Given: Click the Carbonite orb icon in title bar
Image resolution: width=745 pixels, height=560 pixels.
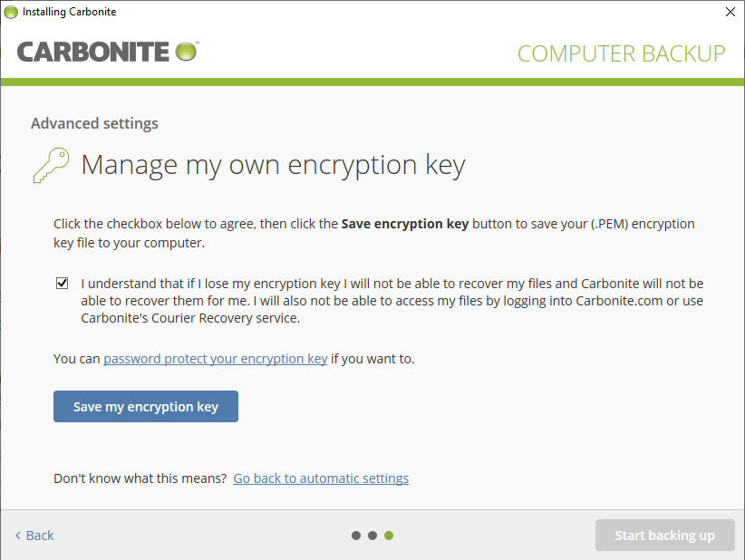Looking at the screenshot, I should [x=11, y=12].
